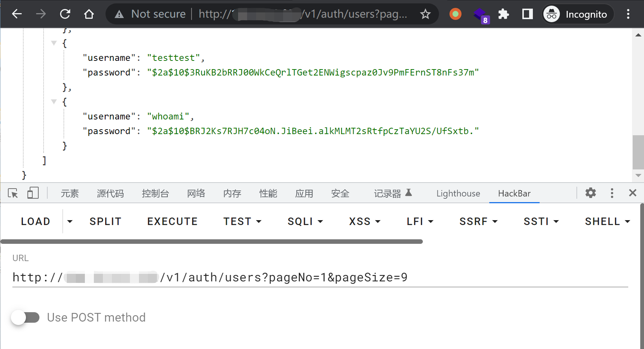Click the browser reload icon
Screen dimensions: 644x349
pyautogui.click(x=65, y=14)
